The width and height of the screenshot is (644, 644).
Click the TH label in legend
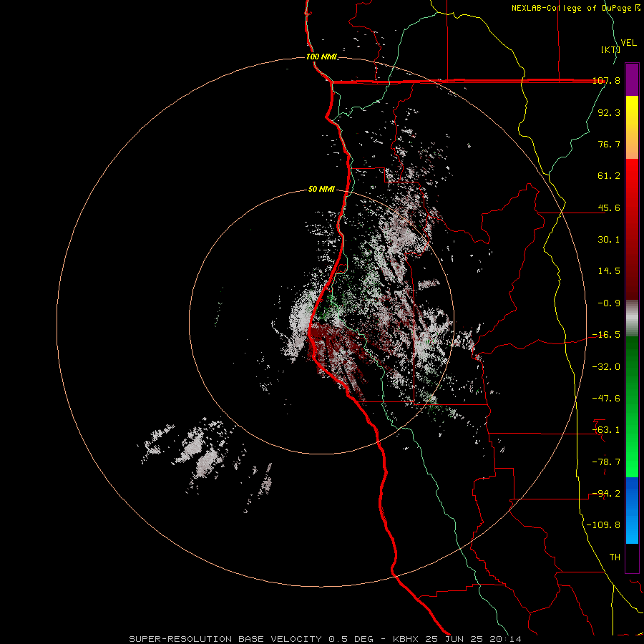[x=615, y=557]
